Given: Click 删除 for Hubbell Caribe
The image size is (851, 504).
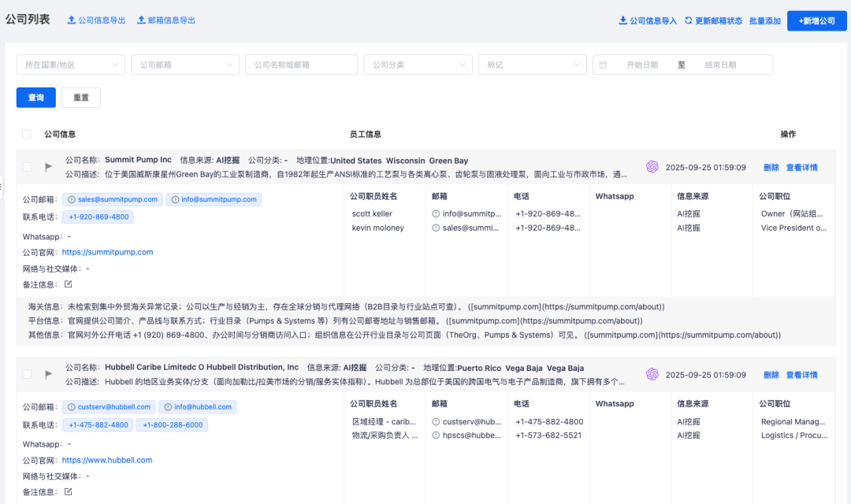Looking at the screenshot, I should tap(771, 374).
